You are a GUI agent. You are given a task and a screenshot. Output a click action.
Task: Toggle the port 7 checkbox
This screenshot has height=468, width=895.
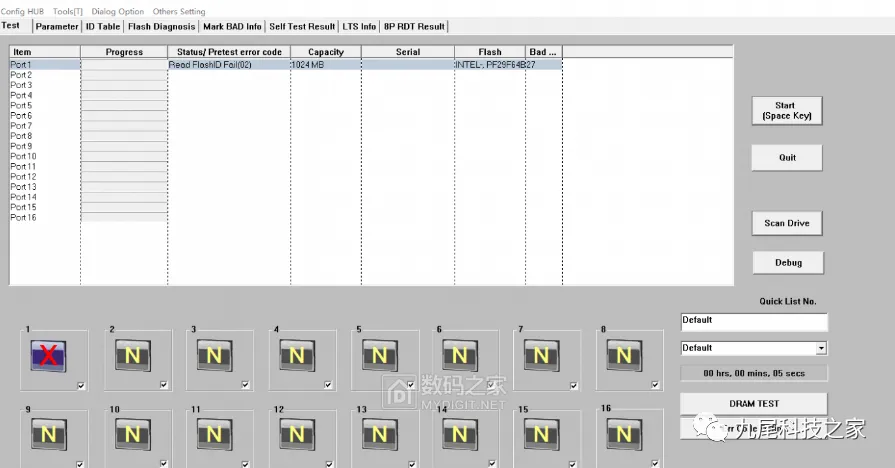(x=573, y=385)
